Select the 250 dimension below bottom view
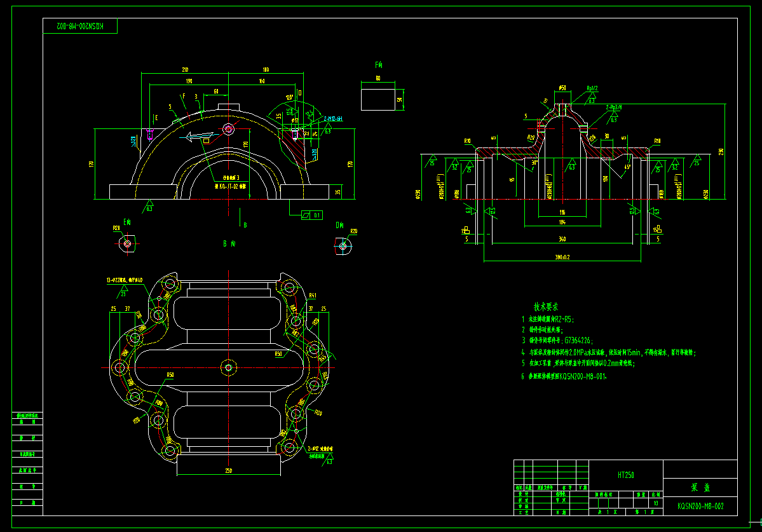The height and width of the screenshot is (532, 762). (228, 470)
